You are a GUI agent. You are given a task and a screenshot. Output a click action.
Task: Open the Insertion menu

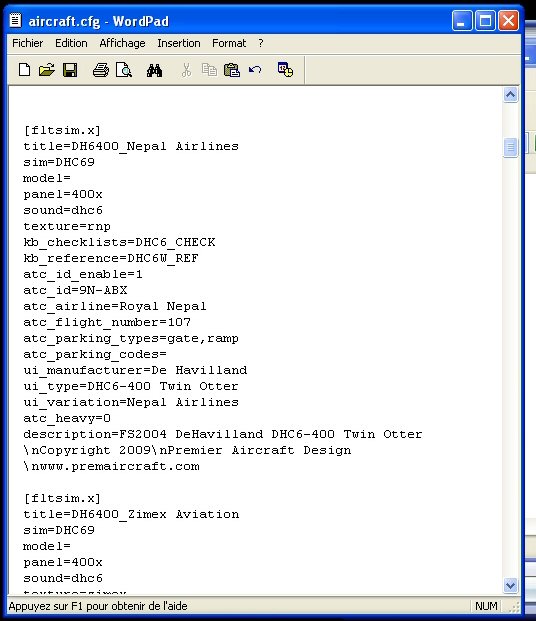click(179, 43)
